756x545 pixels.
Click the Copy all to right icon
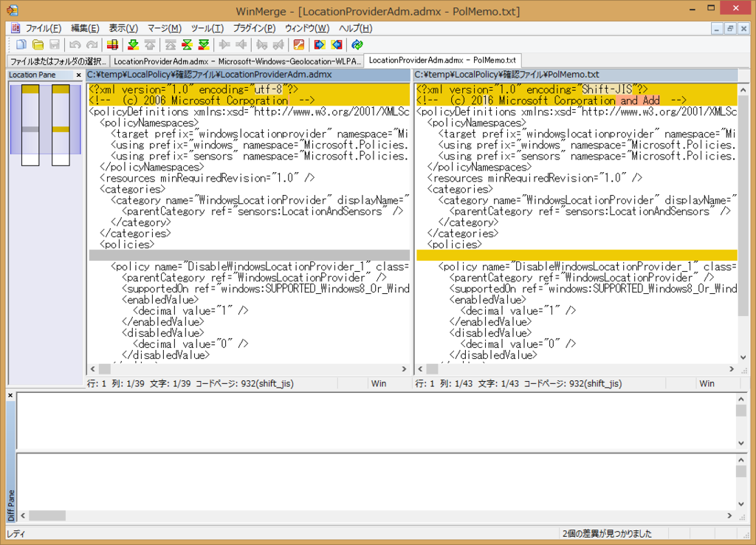pos(319,45)
